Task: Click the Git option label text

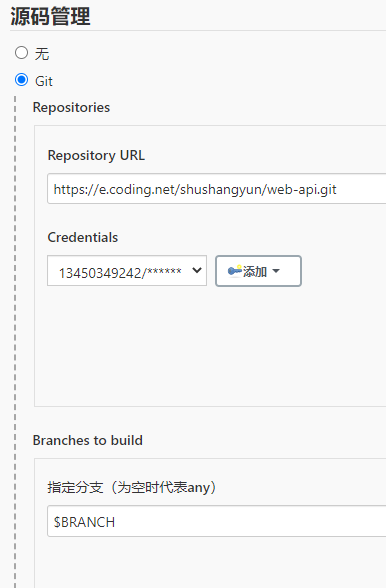Action: click(44, 81)
